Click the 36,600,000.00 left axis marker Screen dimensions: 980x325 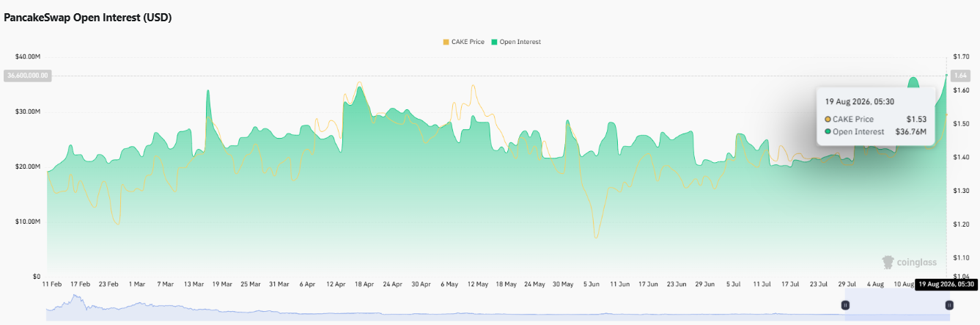(x=27, y=75)
